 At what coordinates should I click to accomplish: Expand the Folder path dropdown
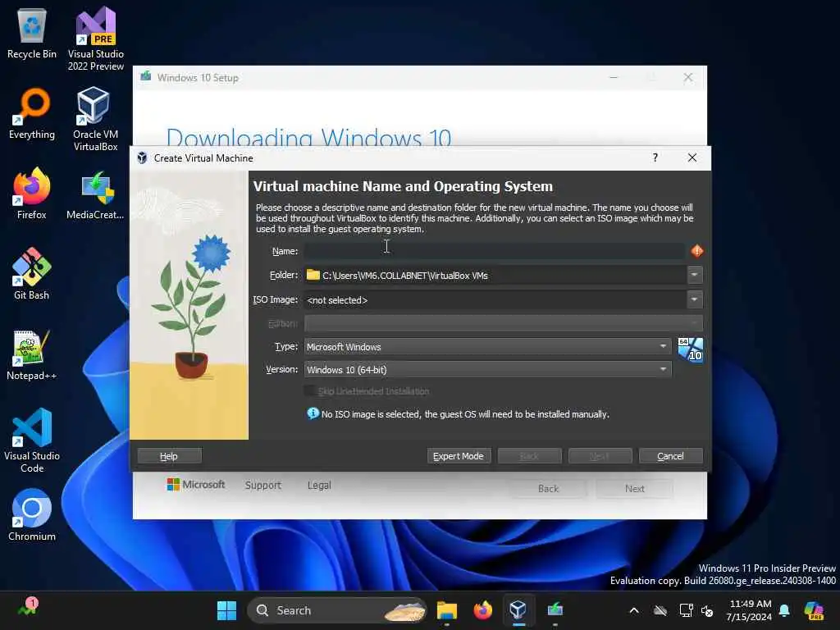[x=694, y=275]
